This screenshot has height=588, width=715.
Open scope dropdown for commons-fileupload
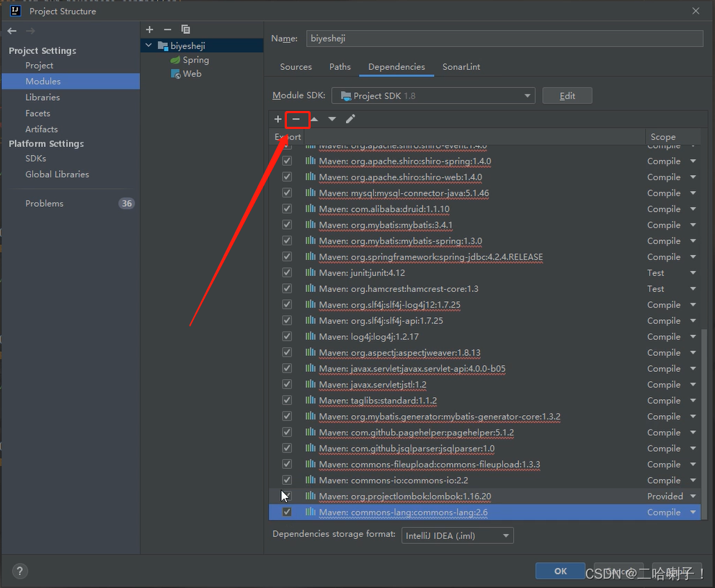pyautogui.click(x=693, y=464)
